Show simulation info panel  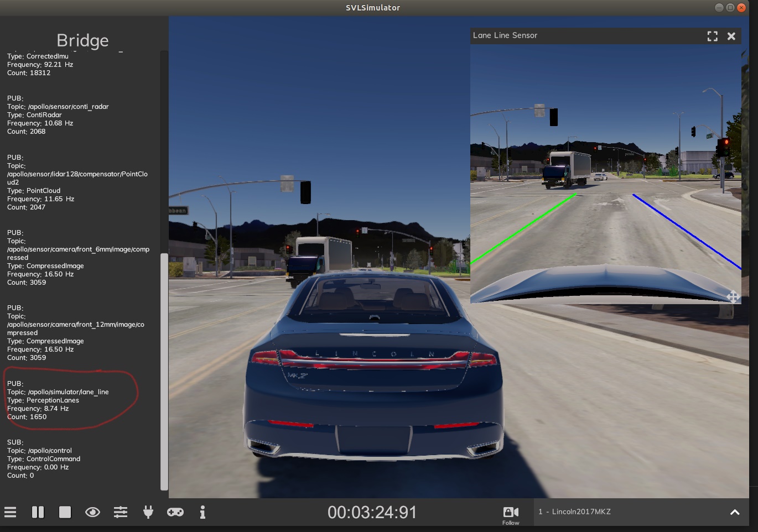(x=203, y=512)
